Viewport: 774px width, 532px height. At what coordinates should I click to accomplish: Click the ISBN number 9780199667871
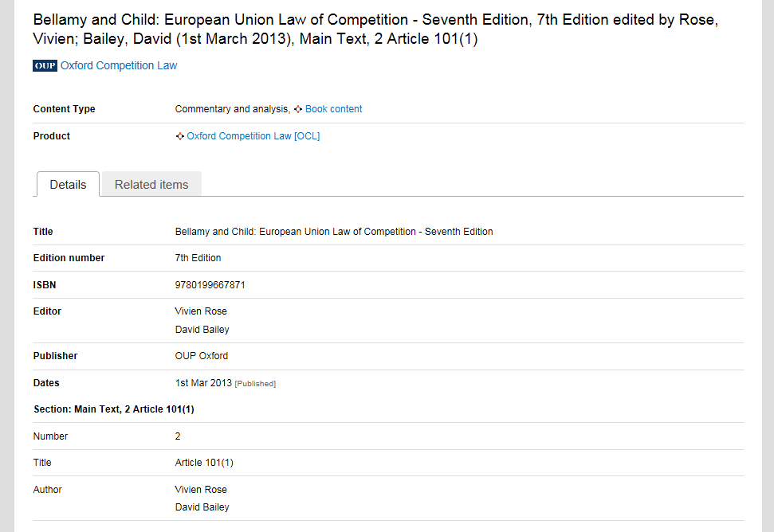tap(210, 285)
